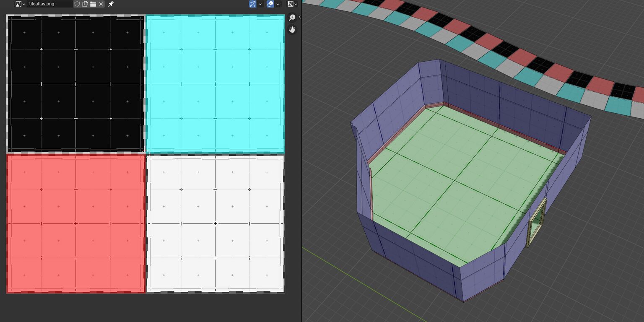Image resolution: width=644 pixels, height=322 pixels.
Task: Click the image display mode icon on the right
Action: pyautogui.click(x=290, y=4)
